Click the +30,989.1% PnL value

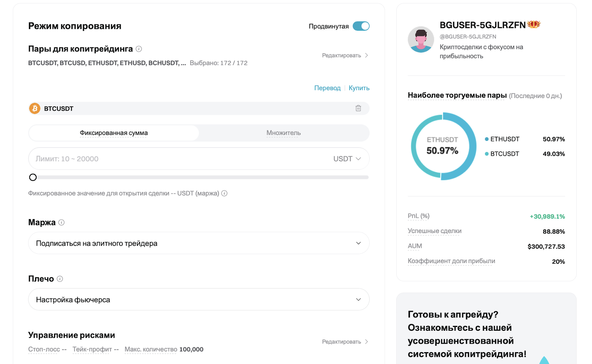point(547,216)
